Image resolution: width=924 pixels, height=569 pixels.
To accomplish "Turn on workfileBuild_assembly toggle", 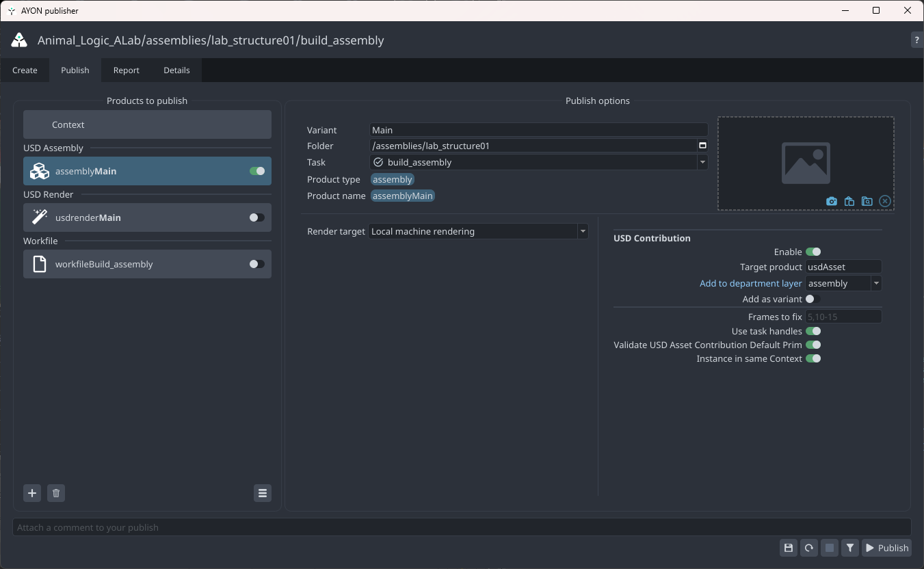I will click(x=256, y=264).
